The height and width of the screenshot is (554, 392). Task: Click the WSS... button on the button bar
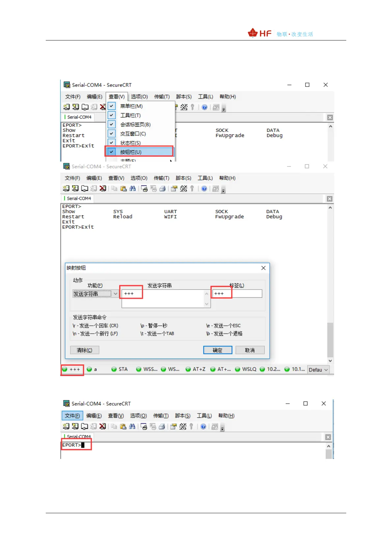[147, 369]
